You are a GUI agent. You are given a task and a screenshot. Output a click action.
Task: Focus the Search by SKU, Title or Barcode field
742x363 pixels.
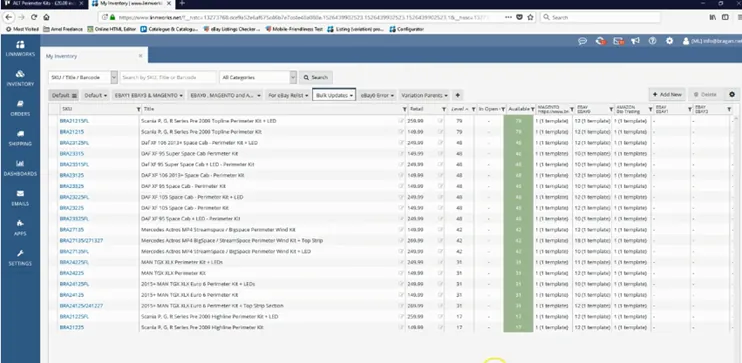[168, 77]
